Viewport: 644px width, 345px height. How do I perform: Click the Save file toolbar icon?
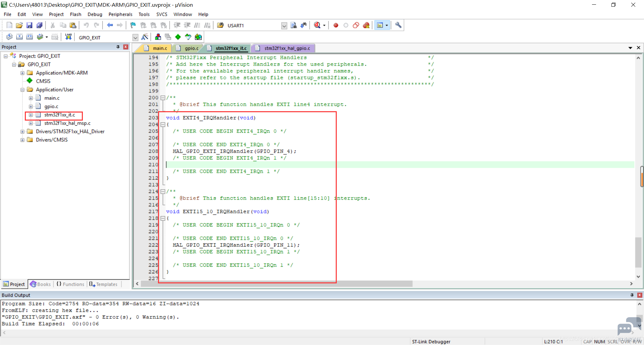click(29, 25)
